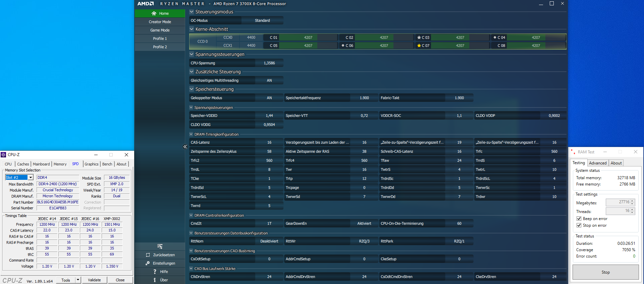Collapse the DRAM-Timingkonfiguration section
This screenshot has height=284, width=644.
191,134
